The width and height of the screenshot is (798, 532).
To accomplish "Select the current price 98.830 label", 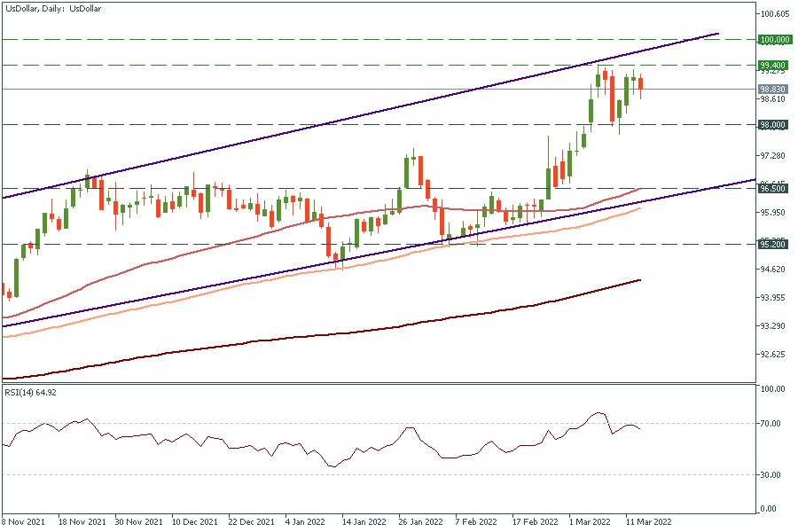I will point(773,90).
